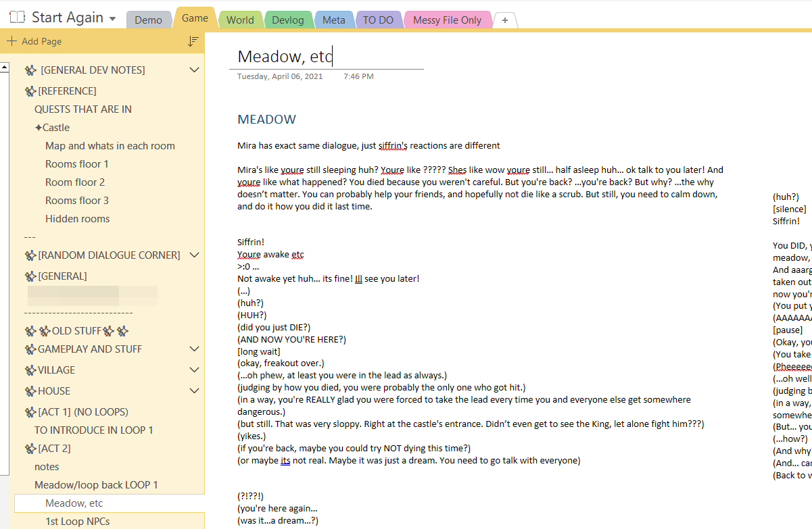Click Add Page button
The width and height of the screenshot is (812, 529).
[x=34, y=41]
